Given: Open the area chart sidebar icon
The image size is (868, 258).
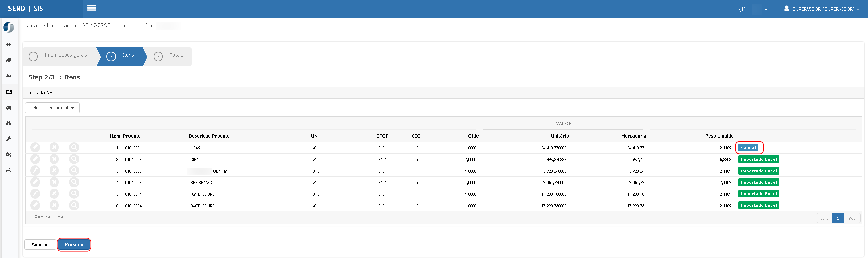Looking at the screenshot, I should point(8,76).
